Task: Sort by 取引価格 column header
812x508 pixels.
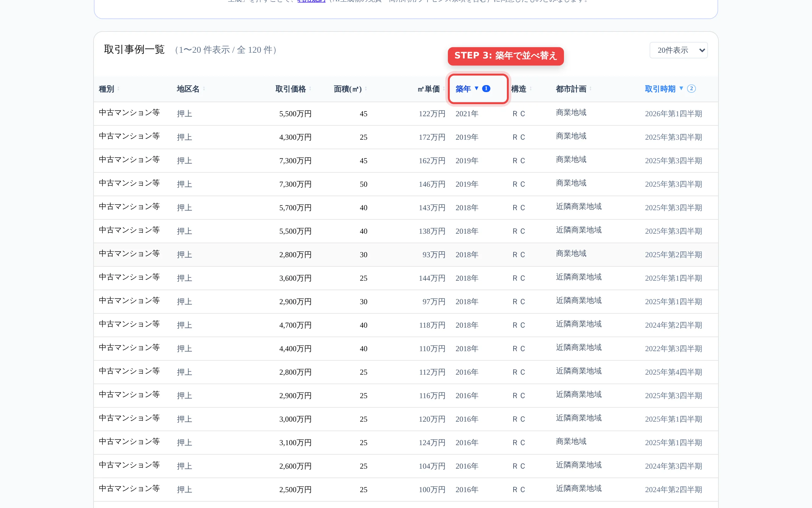Action: click(293, 89)
